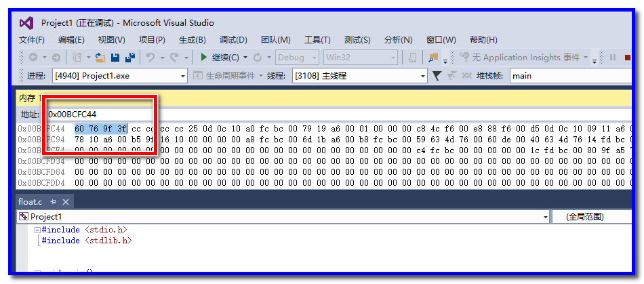The width and height of the screenshot is (644, 284).
Task: Open the Navigate Backward history dropdown
Action: [x=44, y=58]
